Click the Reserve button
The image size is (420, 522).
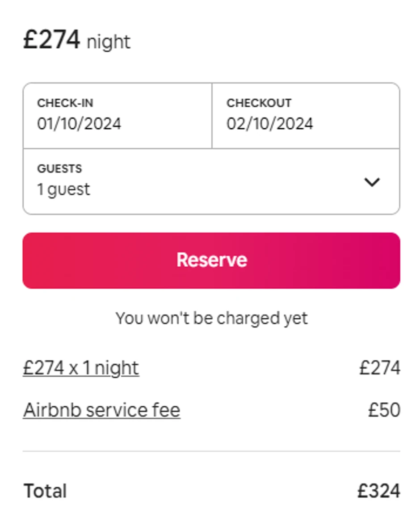click(211, 260)
